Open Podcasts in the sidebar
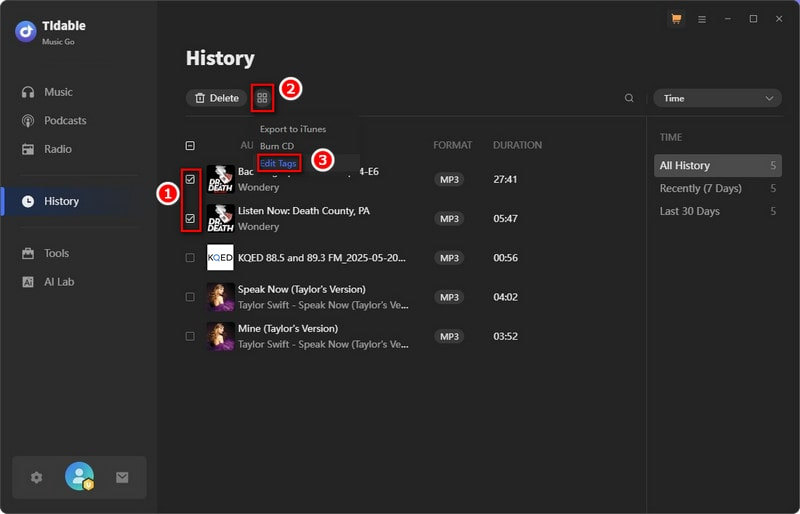800x514 pixels. (x=65, y=121)
